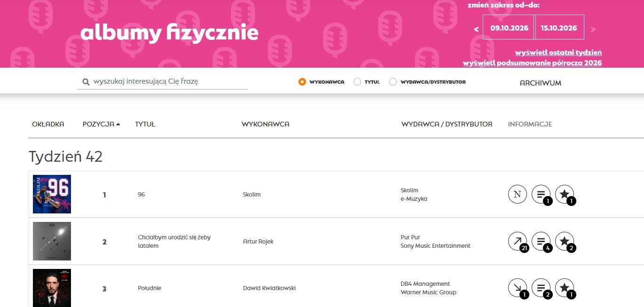The width and height of the screenshot is (644, 307).
Task: Click title 'Chciałbym urodzić się żeby latałem'
Action: 174,241
